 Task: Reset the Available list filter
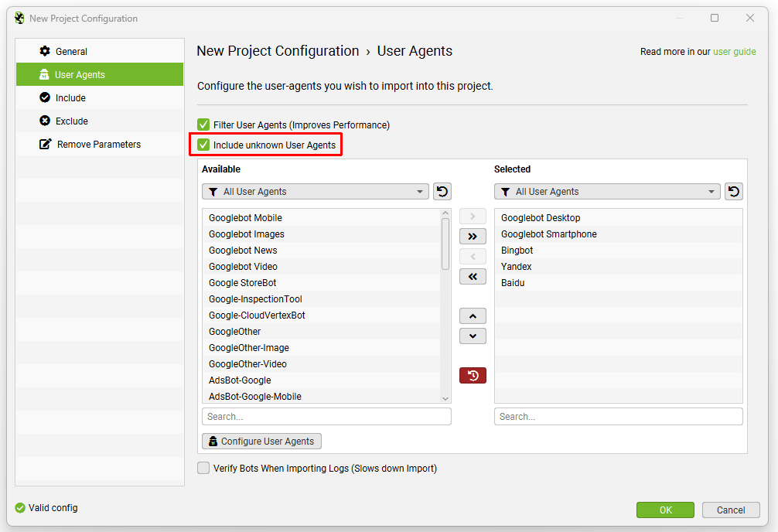pyautogui.click(x=442, y=192)
